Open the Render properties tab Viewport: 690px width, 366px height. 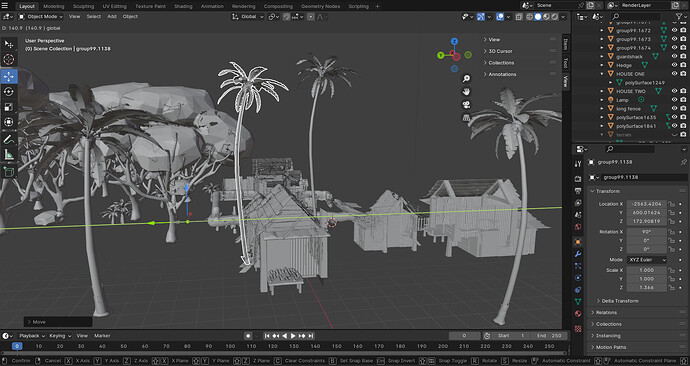578,179
